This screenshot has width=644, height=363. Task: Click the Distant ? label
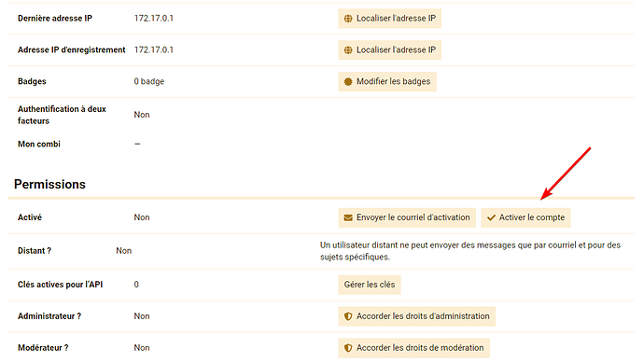point(35,251)
